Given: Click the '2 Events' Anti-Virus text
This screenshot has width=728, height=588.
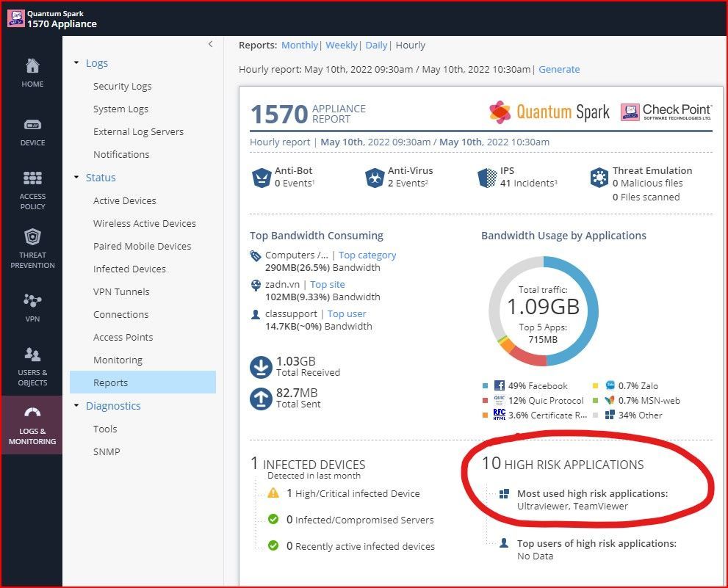Looking at the screenshot, I should click(x=408, y=184).
